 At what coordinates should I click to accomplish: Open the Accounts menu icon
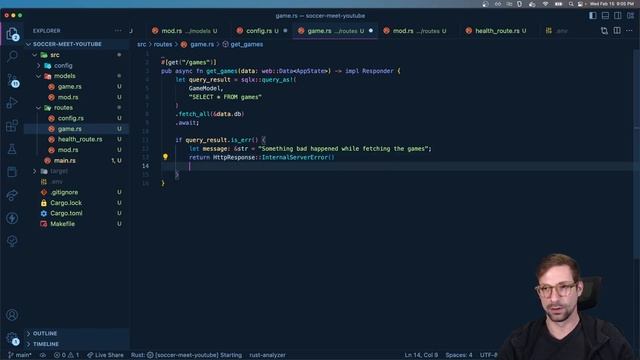[x=12, y=315]
